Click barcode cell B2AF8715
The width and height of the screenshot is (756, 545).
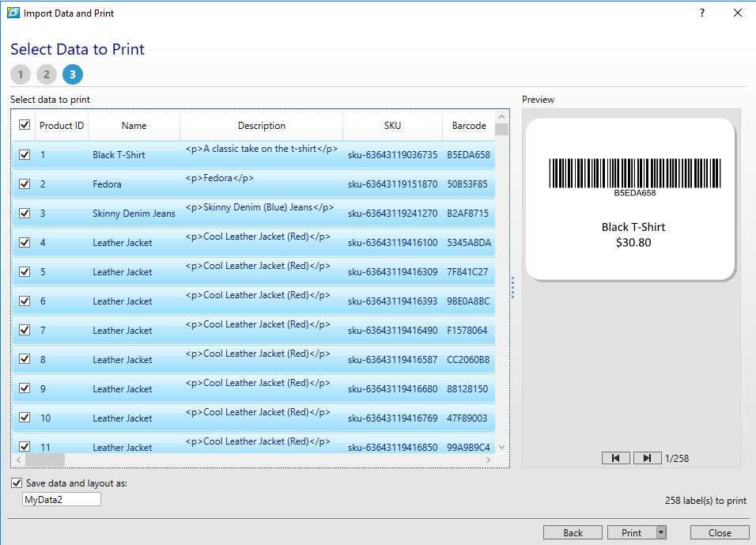tap(467, 214)
